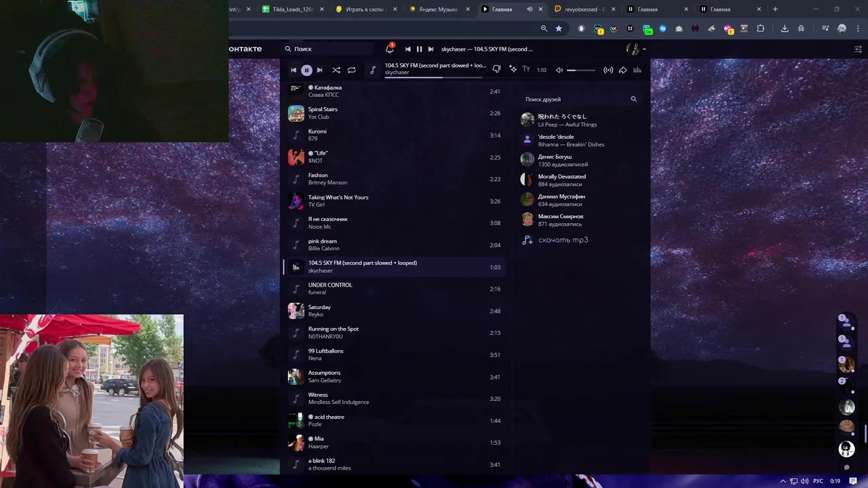Open the equalizer bars icon in player
The width and height of the screenshot is (868, 488).
pos(637,70)
